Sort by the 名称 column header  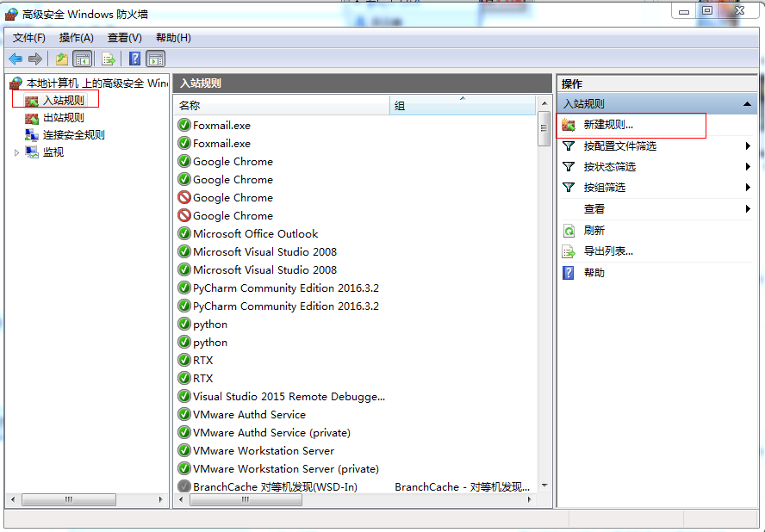(x=282, y=105)
